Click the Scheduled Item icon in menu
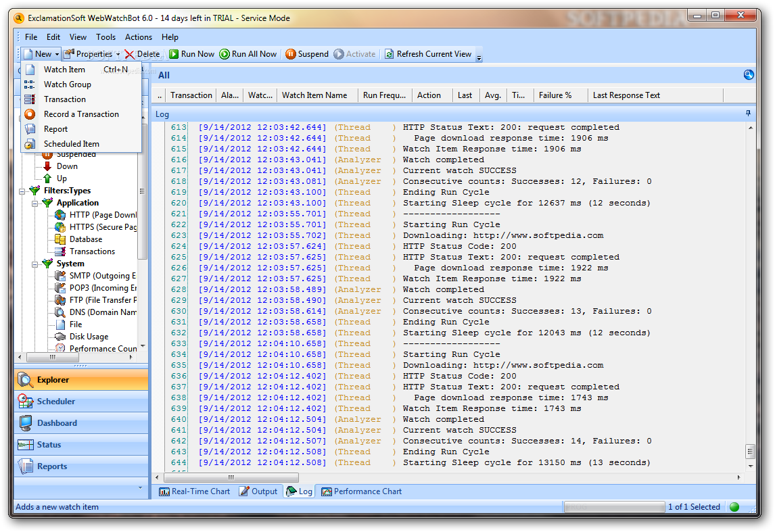 [30, 144]
